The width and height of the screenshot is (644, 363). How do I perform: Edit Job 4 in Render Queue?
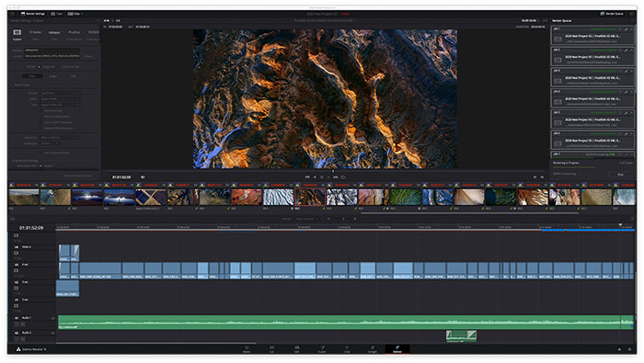[x=626, y=92]
